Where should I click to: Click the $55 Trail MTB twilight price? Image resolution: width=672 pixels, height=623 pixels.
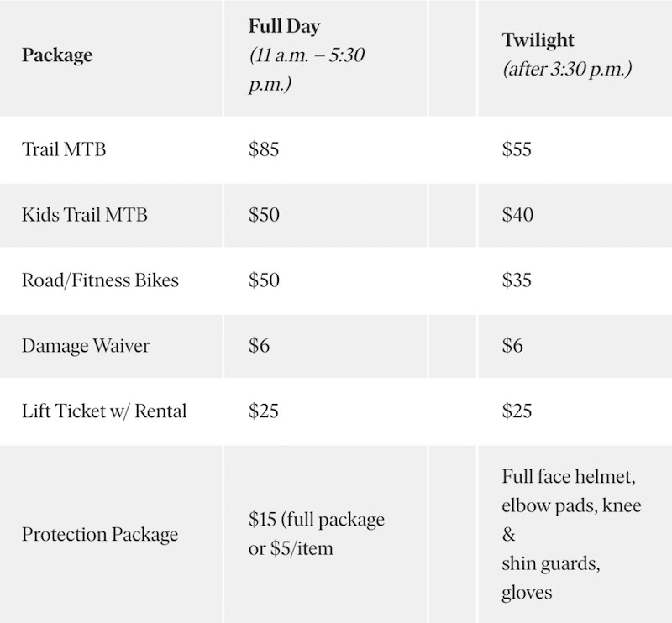[x=517, y=150]
